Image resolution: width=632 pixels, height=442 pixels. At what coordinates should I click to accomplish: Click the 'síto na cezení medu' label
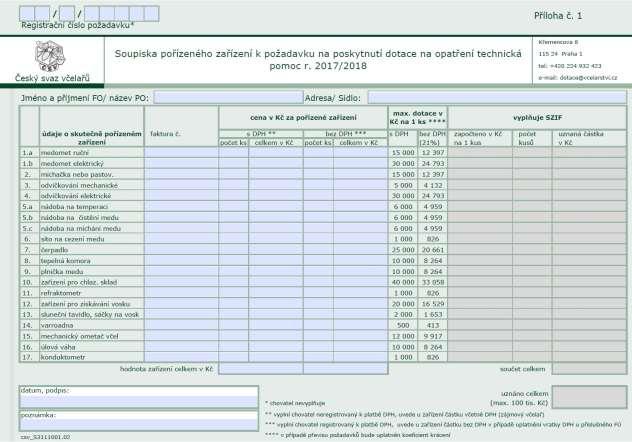pos(73,239)
